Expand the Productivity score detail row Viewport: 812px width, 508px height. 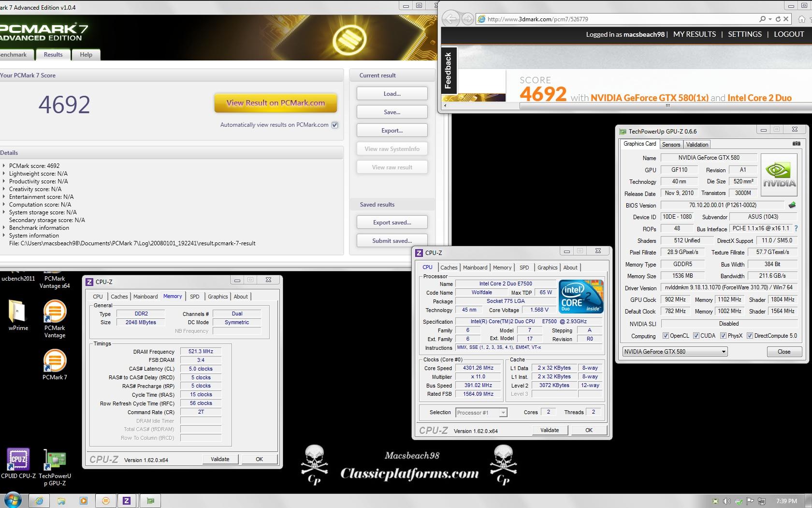pyautogui.click(x=4, y=181)
